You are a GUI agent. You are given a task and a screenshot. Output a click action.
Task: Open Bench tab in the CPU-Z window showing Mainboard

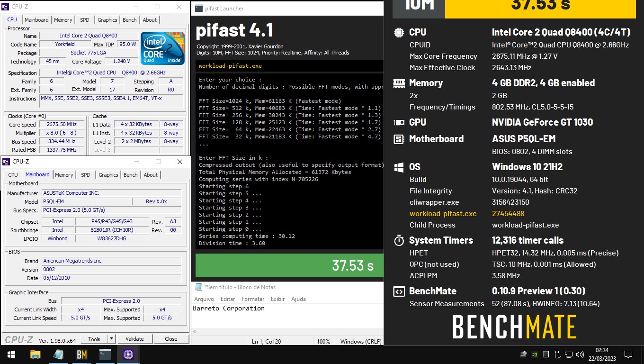130,175
